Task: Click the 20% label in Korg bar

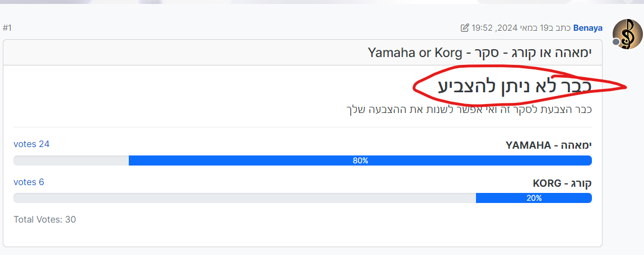Action: coord(534,198)
